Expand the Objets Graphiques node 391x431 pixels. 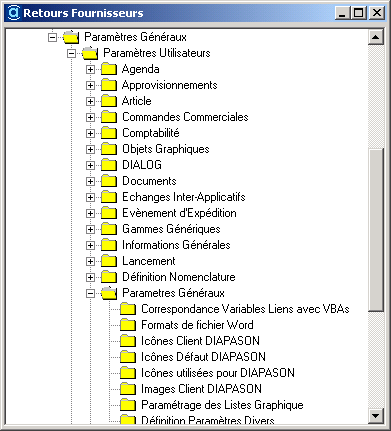point(90,149)
